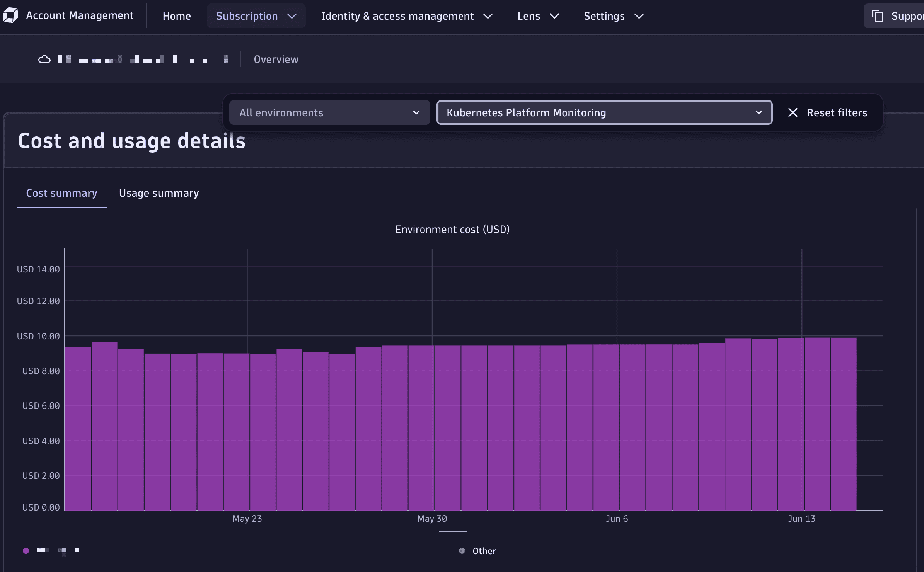This screenshot has width=924, height=572.
Task: Expand the Subscription menu
Action: 256,16
